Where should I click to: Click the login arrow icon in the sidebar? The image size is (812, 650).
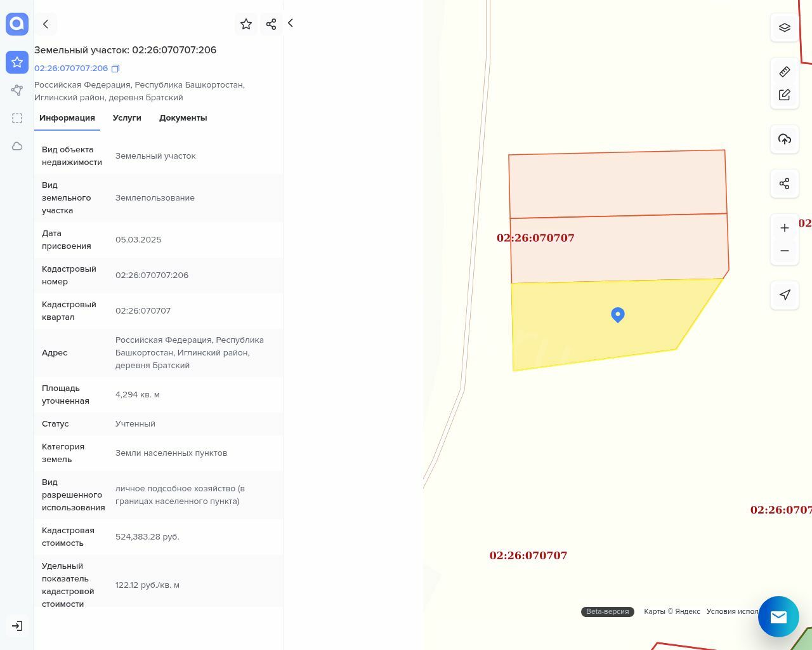pos(17,626)
